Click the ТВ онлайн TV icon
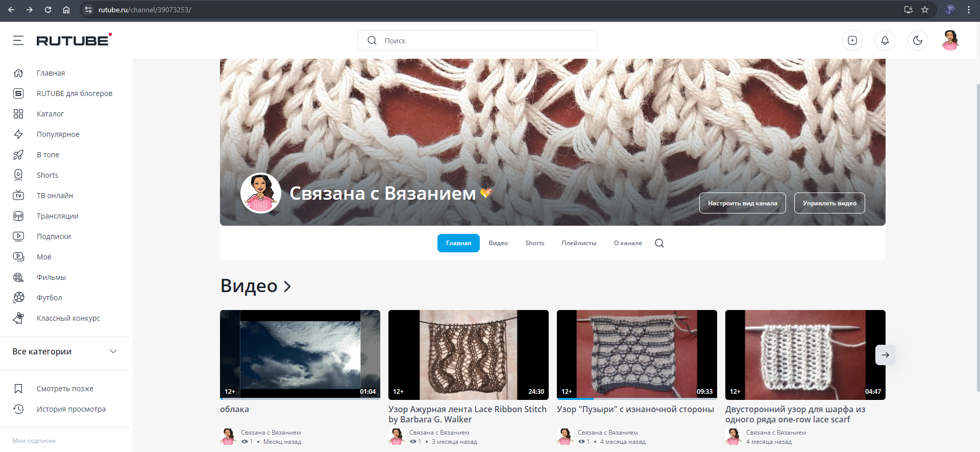 click(18, 196)
